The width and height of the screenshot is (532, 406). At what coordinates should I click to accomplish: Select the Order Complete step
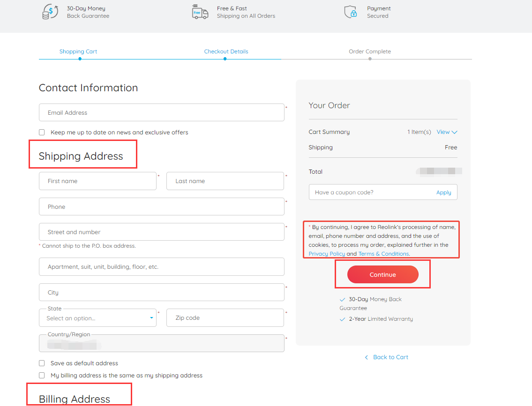pyautogui.click(x=369, y=52)
